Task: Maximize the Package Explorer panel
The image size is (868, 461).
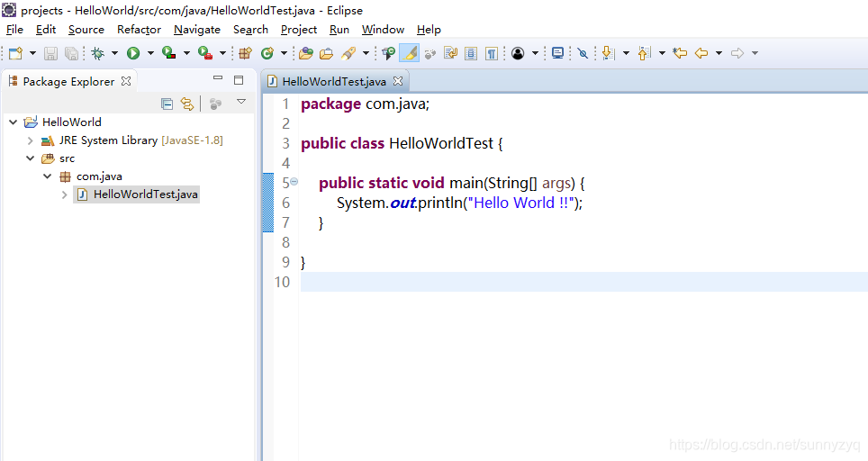Action: coord(239,80)
